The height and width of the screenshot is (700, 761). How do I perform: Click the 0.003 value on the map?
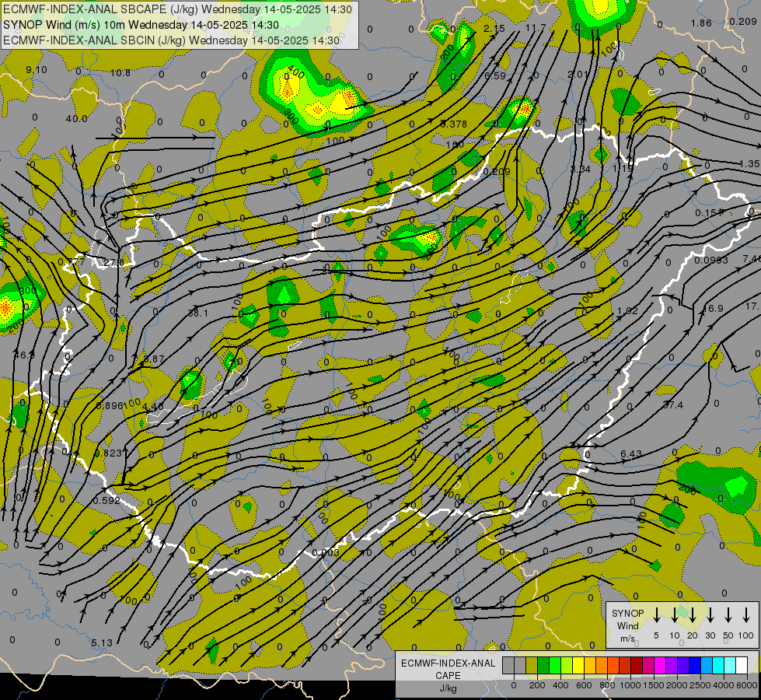coord(326,553)
